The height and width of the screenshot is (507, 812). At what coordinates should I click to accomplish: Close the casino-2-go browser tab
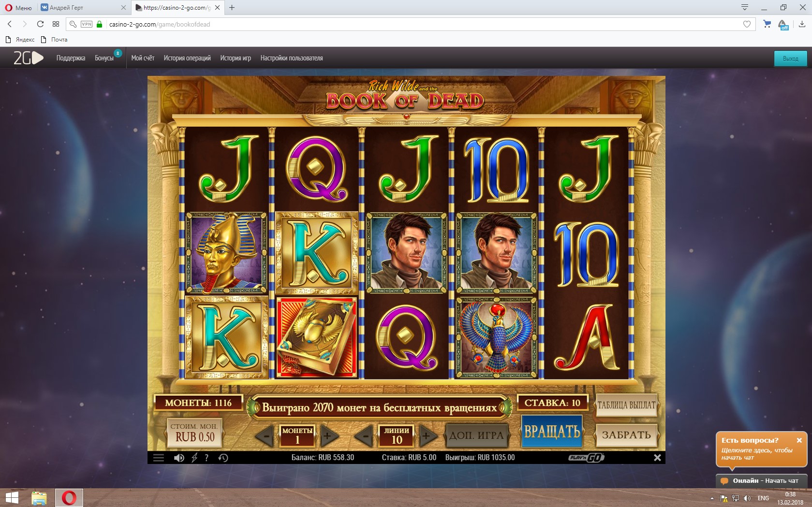(x=218, y=8)
